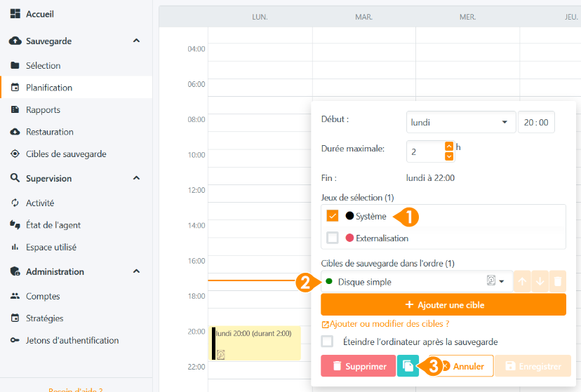Increase the Durée maximale with the up stepper
581x392 pixels.
click(449, 147)
